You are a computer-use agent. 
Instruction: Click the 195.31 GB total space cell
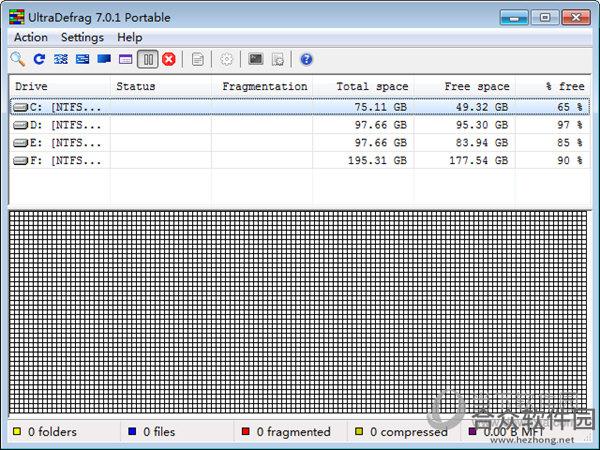tap(377, 161)
